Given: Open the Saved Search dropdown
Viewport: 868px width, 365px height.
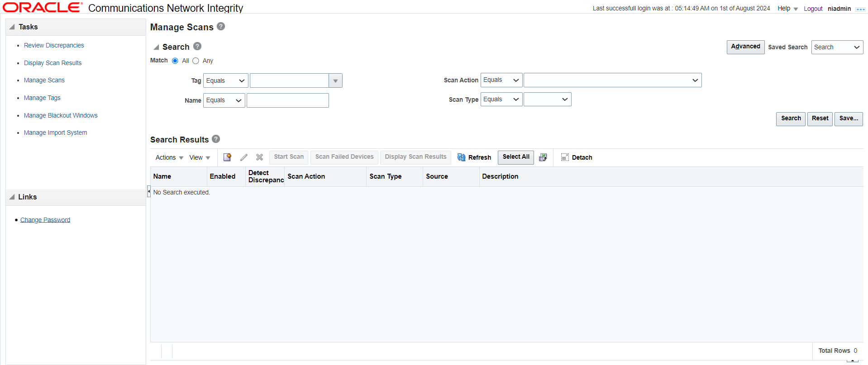Looking at the screenshot, I should 837,47.
